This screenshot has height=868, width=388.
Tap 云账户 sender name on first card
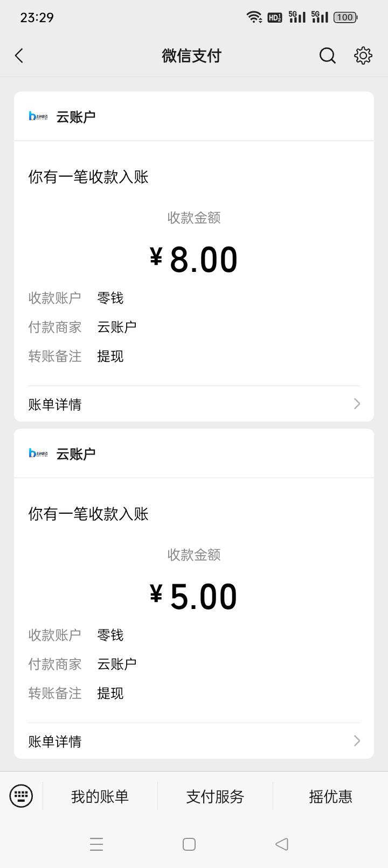[76, 117]
